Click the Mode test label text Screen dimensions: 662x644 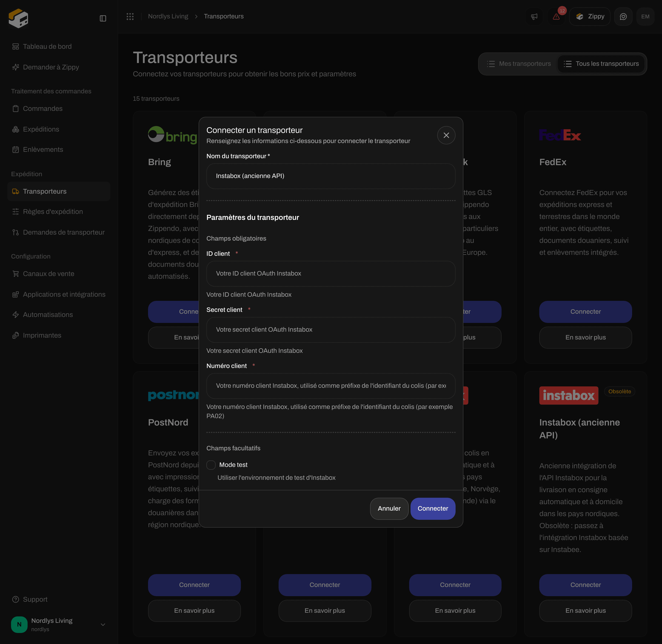[233, 465]
